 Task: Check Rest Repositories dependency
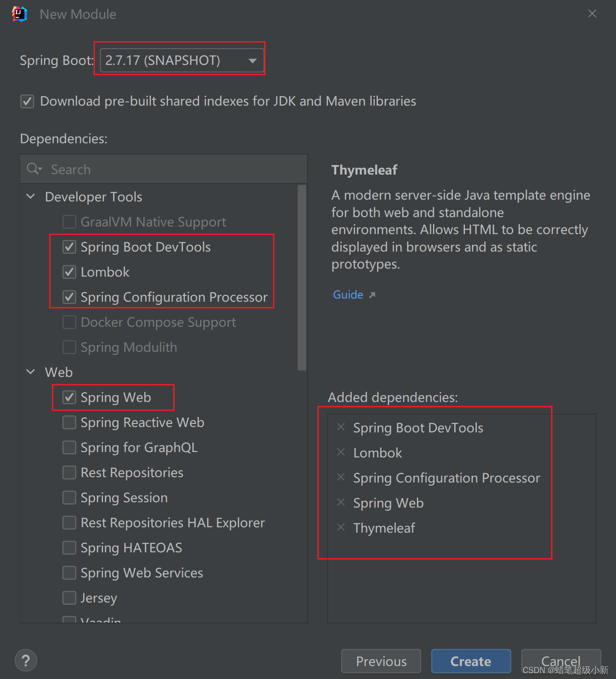coord(69,472)
